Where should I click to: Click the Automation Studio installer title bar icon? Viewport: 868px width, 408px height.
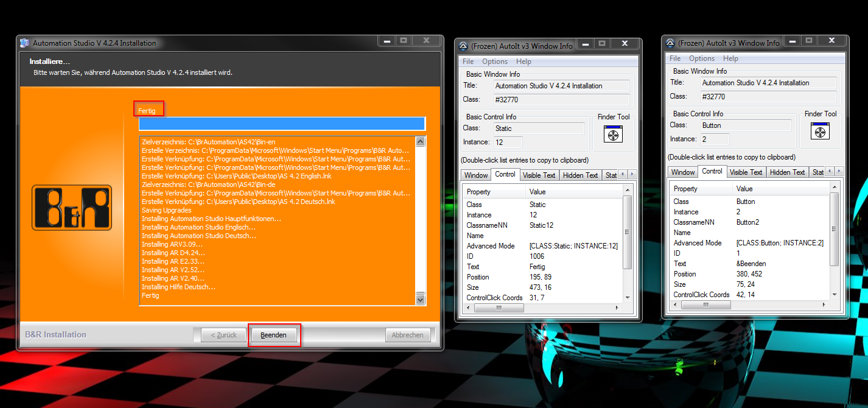coord(25,43)
